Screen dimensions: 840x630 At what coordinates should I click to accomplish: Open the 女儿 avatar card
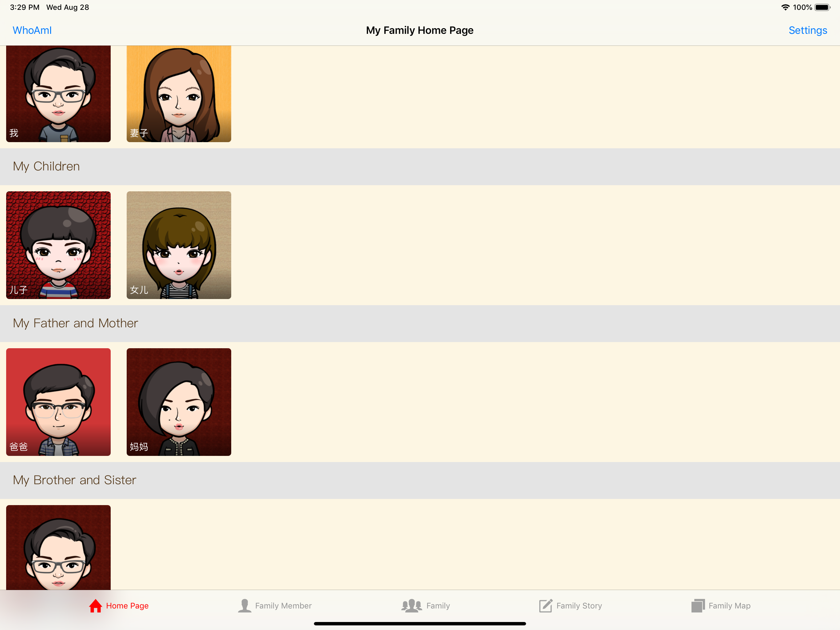tap(179, 245)
